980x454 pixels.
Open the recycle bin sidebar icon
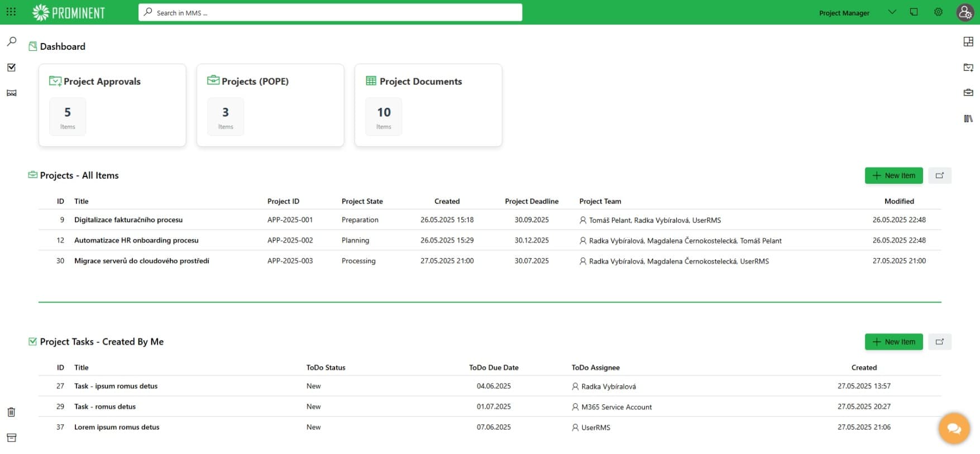tap(11, 412)
